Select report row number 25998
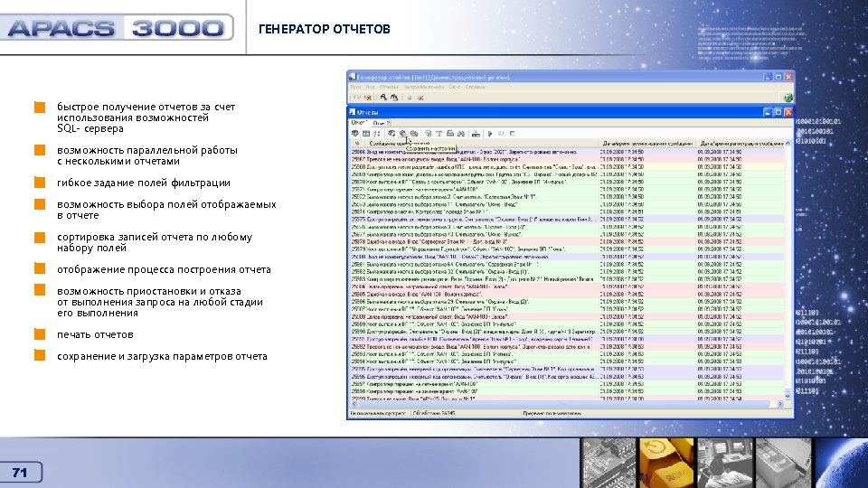Viewport: 868px width, 488px height. (x=567, y=391)
